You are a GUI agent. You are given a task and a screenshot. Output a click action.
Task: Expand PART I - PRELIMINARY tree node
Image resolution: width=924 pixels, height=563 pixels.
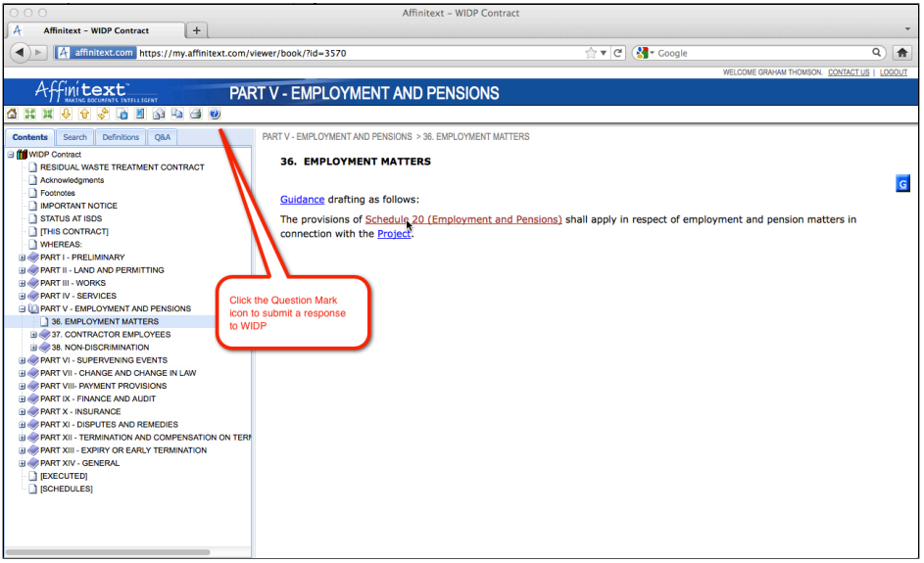click(x=23, y=258)
